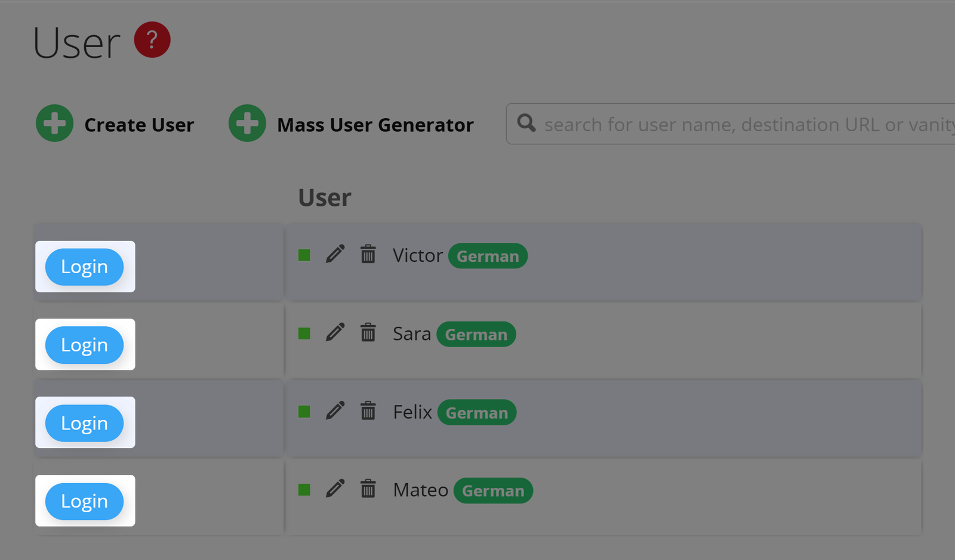The image size is (955, 560).
Task: Open edit for Felix via pencil icon
Action: [335, 410]
